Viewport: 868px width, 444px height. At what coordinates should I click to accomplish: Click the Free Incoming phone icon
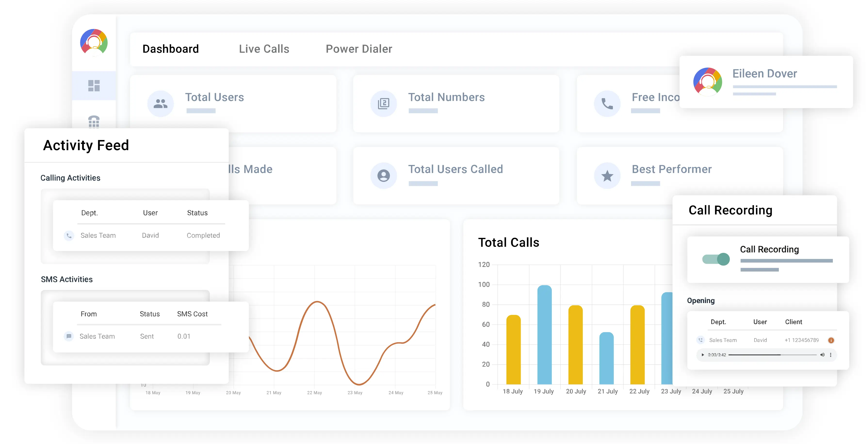coord(607,103)
